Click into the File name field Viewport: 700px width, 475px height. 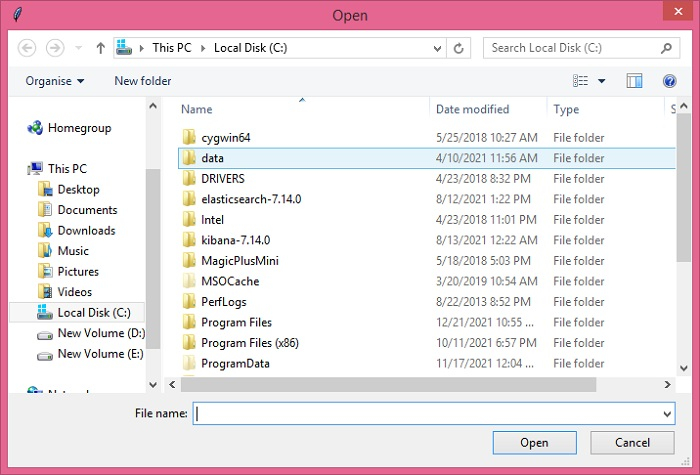426,413
